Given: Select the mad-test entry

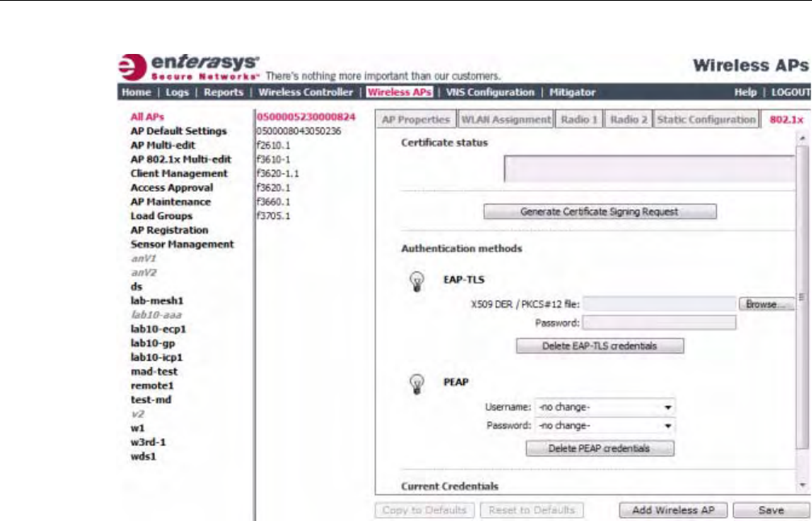Looking at the screenshot, I should [154, 371].
